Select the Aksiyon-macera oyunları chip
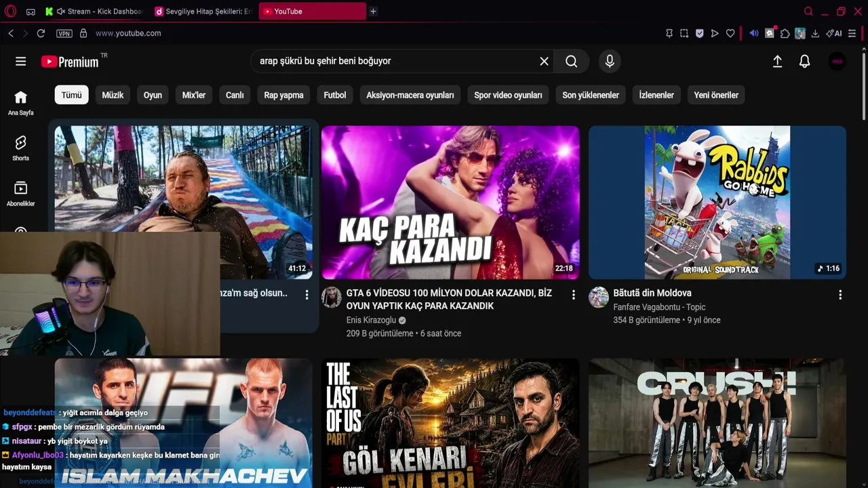Image resolution: width=868 pixels, height=488 pixels. (x=410, y=95)
